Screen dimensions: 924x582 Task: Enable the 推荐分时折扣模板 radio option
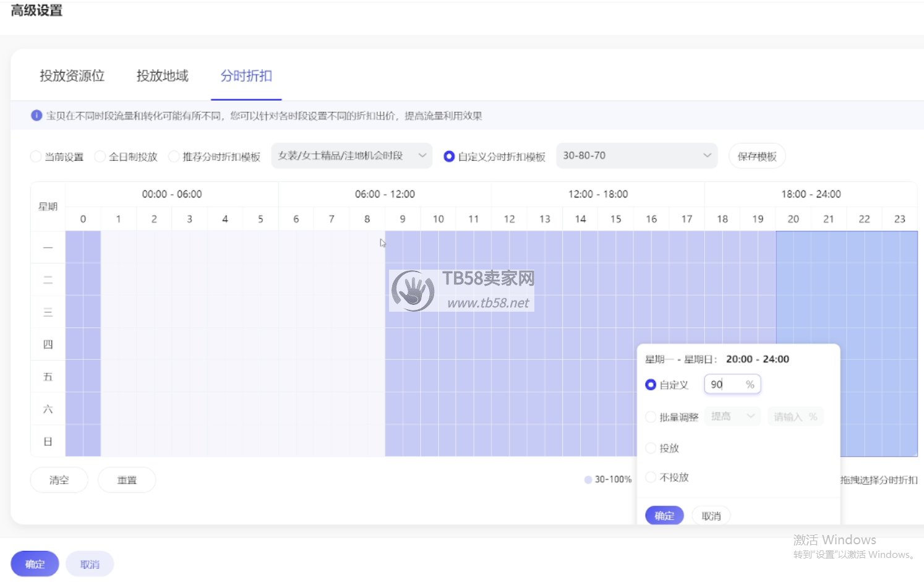[174, 156]
